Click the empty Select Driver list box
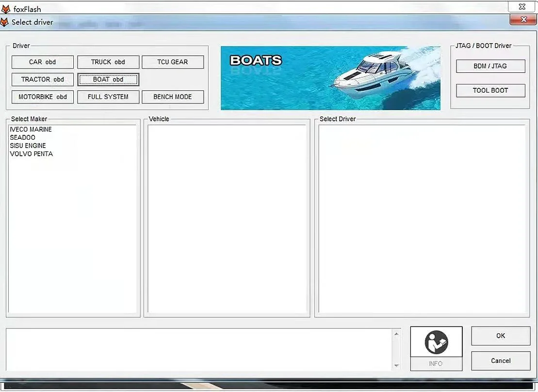 (422, 219)
